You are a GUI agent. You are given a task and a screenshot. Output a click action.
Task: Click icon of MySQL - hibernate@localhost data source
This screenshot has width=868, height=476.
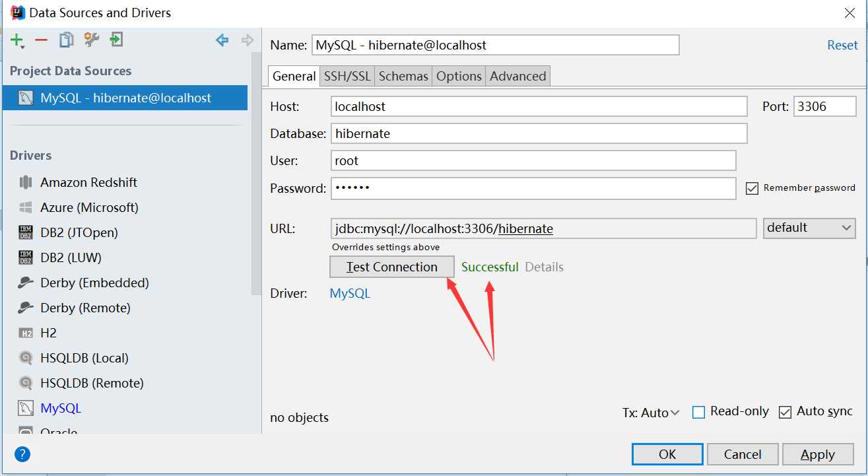point(26,98)
